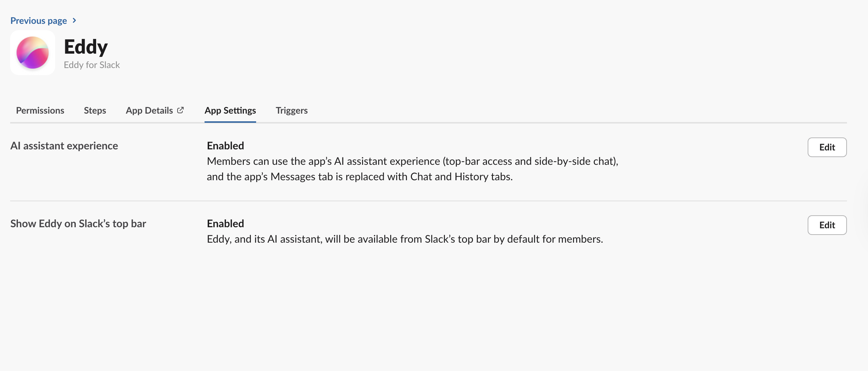Click the top bar availability description text
Screen dimensions: 868x371
(405, 239)
